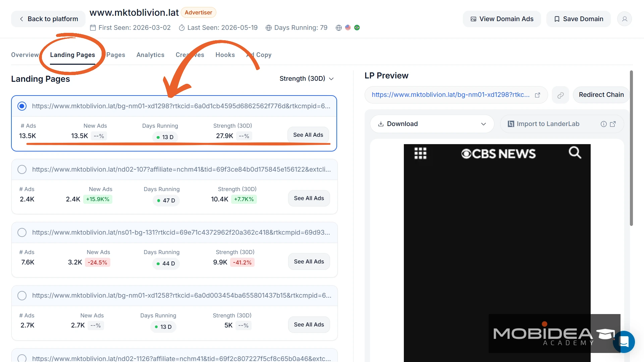Viewport: 644px width, 362px height.
Task: Click Back to platform button
Action: [48, 19]
